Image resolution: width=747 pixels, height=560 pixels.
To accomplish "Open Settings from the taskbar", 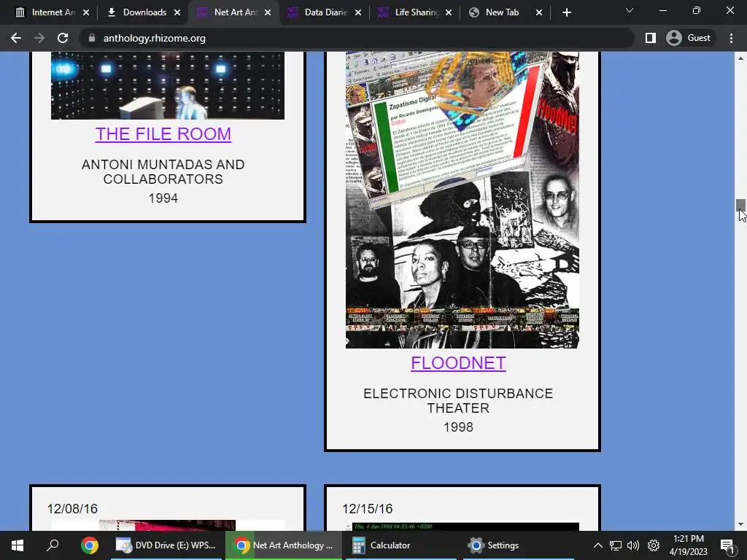I will click(517, 545).
